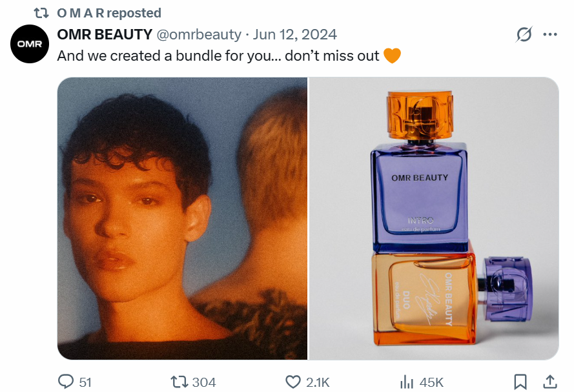Open view analytics bar chart icon
This screenshot has width=574, height=392.
tap(407, 382)
